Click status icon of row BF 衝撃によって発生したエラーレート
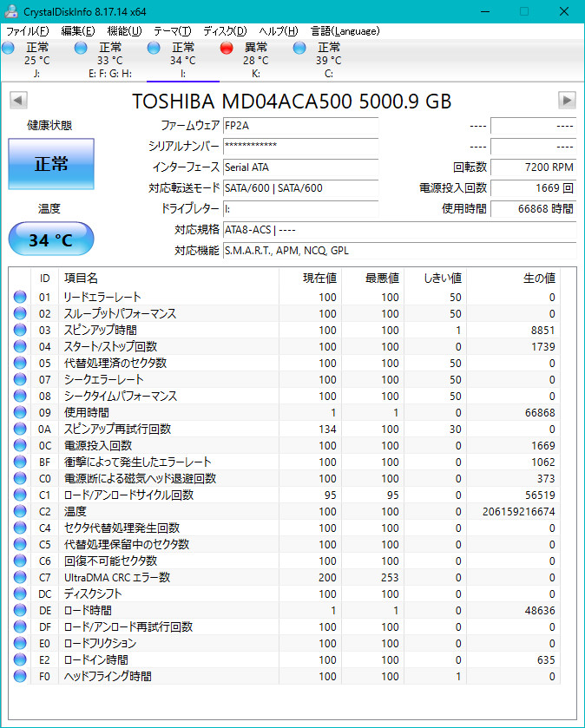Screen dimensions: 585x728 (20, 462)
